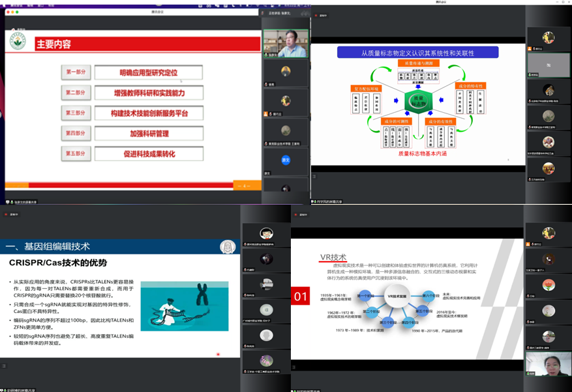Click the blue 游文 participant avatar

285,159
